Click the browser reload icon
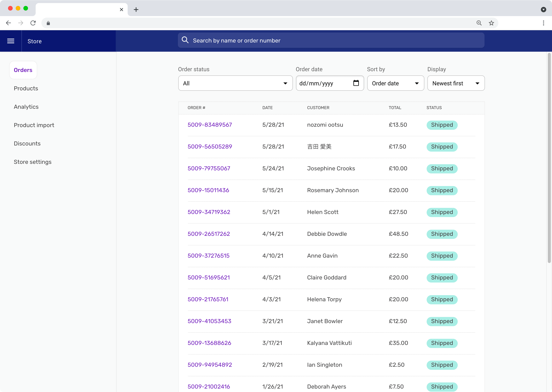This screenshot has width=552, height=392. pos(33,23)
